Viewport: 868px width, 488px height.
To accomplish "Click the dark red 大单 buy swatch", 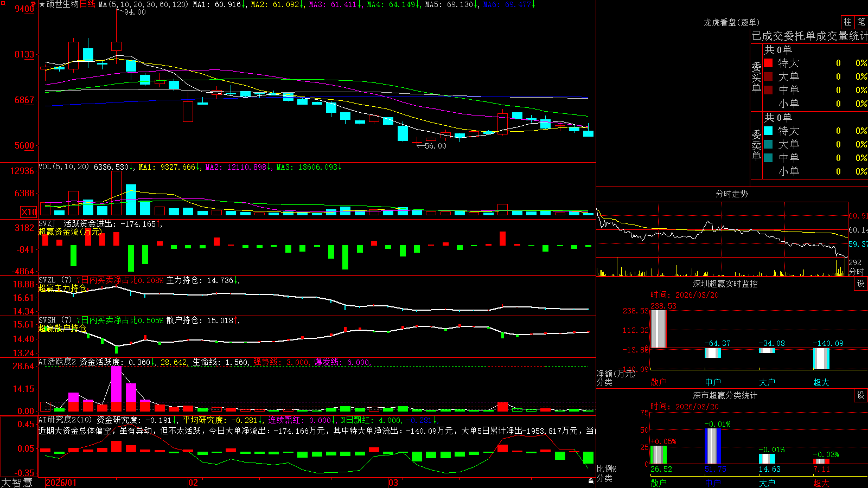I will (768, 76).
